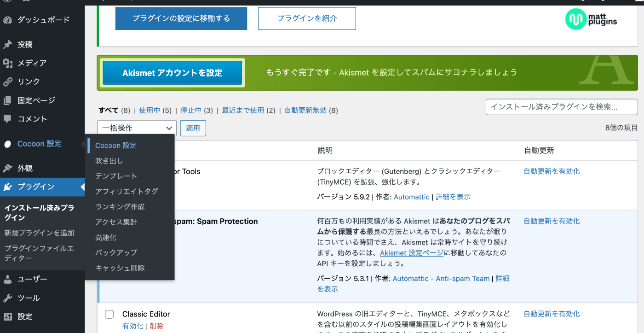The height and width of the screenshot is (333, 644).
Task: Click 有効化 under Classic Editor
Action: click(133, 326)
